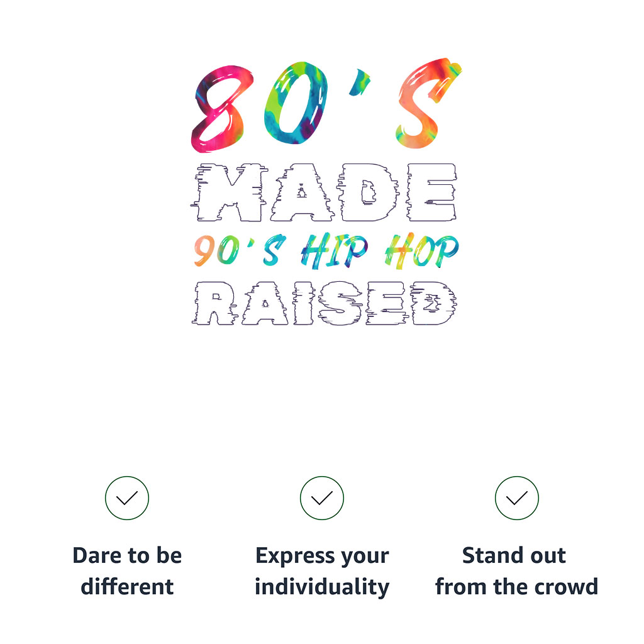
Task: Select the blue word HIP
Action: (x=335, y=250)
